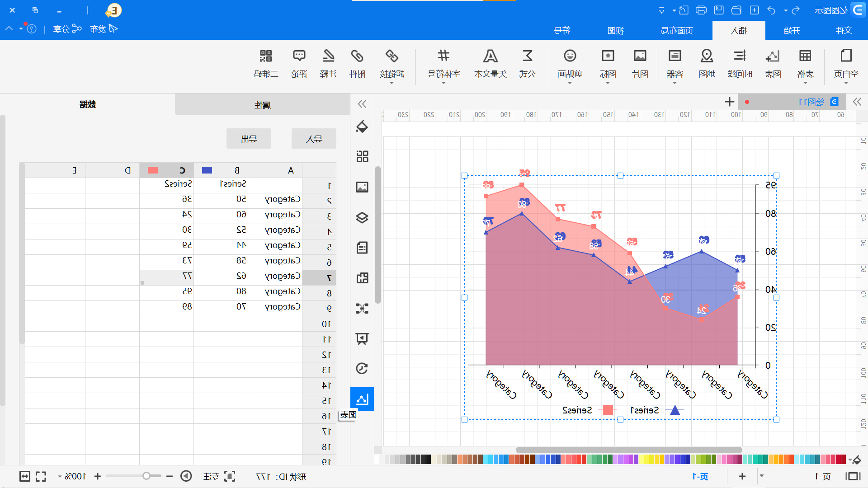Open the 超链接 dropdown arrow

pyautogui.click(x=392, y=83)
